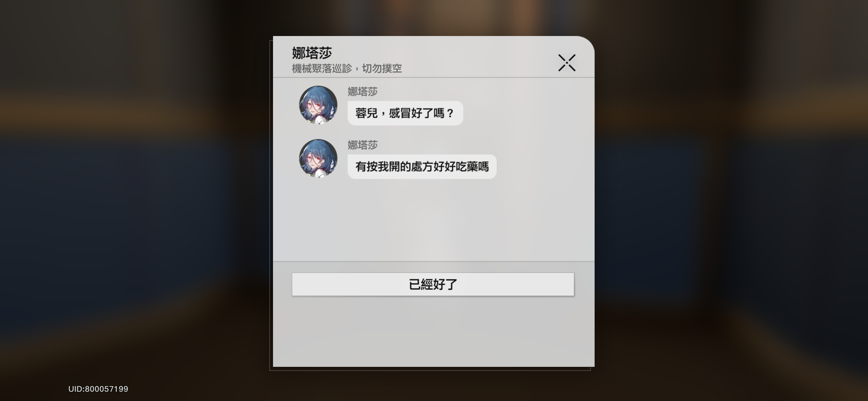
Task: Click the contact name 娜塔莎 in the header
Action: point(312,53)
